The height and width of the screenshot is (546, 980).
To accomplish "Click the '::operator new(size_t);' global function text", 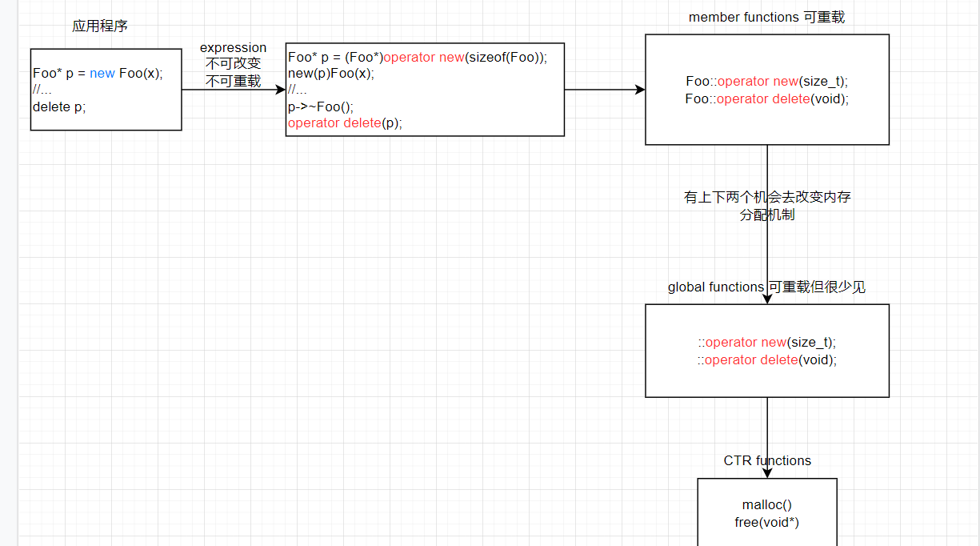I will (x=766, y=342).
